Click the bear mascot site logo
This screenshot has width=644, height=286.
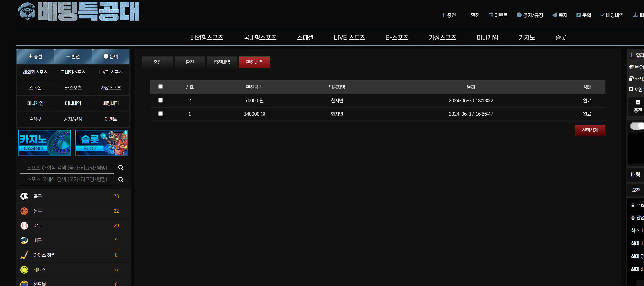click(x=27, y=11)
